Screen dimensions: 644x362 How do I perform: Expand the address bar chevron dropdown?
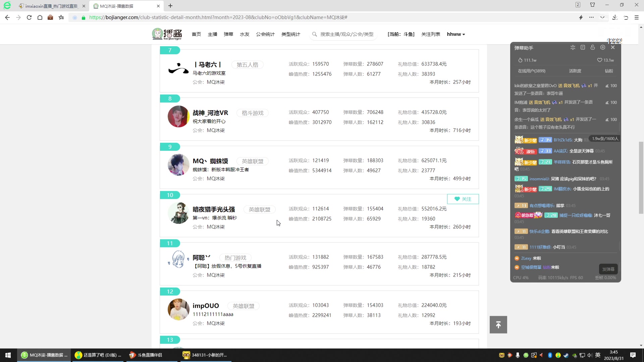(x=602, y=17)
